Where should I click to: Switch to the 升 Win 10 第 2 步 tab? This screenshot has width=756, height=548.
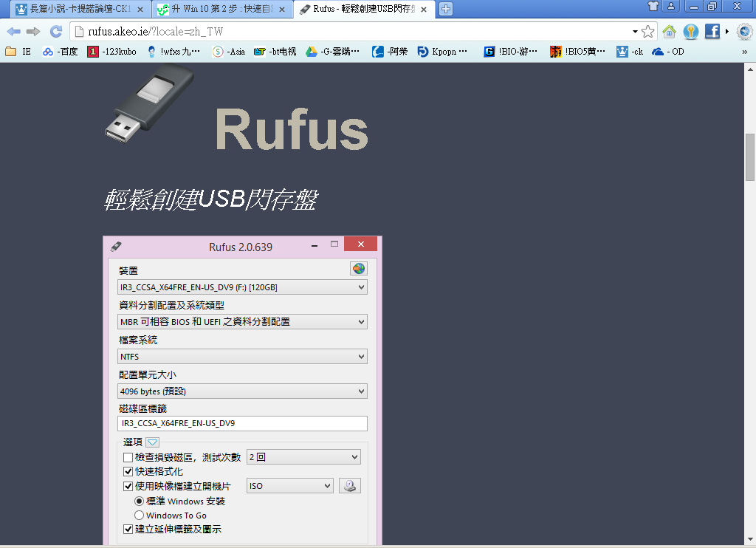point(221,9)
